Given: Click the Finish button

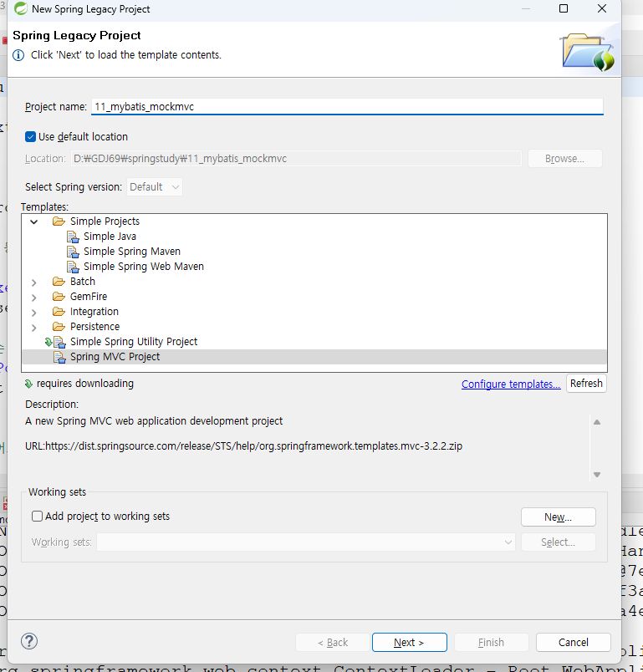Looking at the screenshot, I should pos(492,642).
